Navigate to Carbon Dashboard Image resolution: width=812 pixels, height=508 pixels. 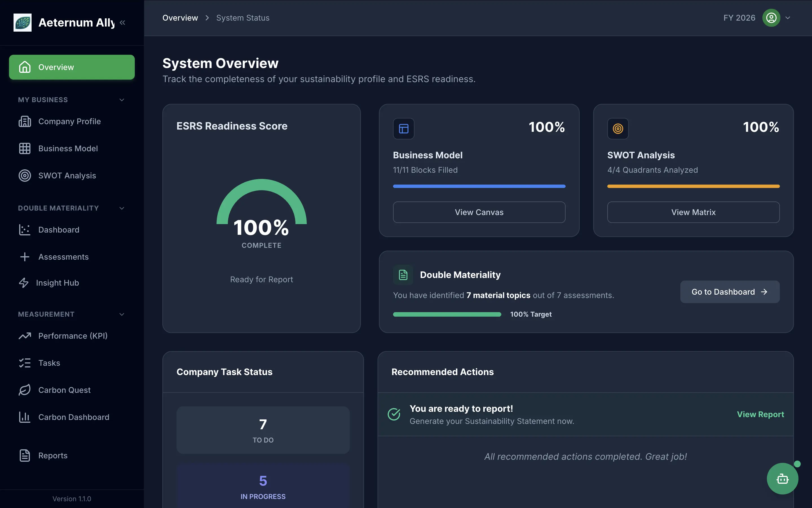pos(72,417)
